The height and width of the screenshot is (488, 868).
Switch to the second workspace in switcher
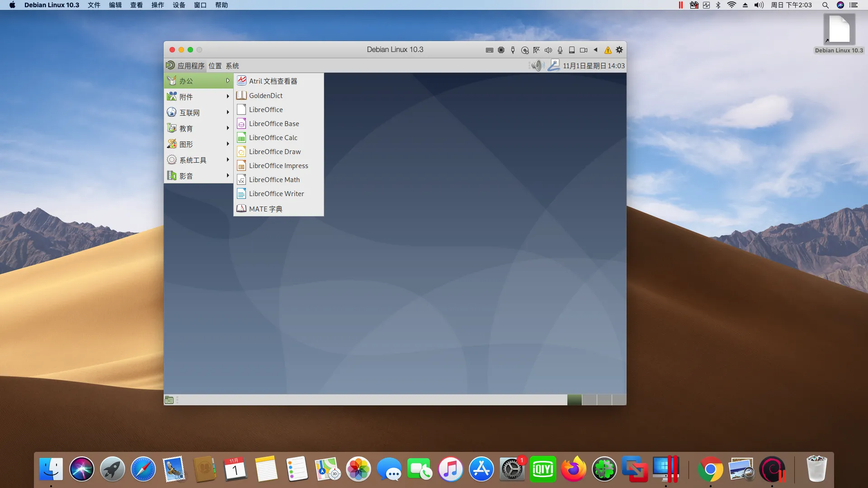(589, 400)
